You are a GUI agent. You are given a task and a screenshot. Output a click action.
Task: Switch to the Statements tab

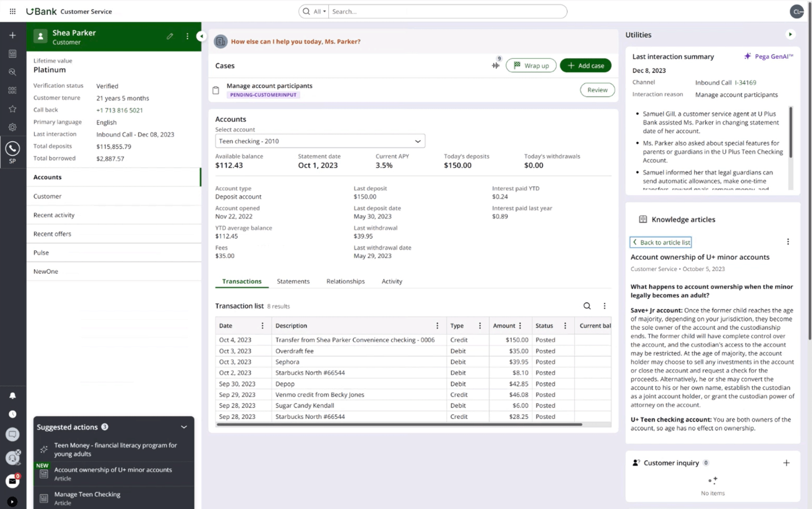click(293, 281)
